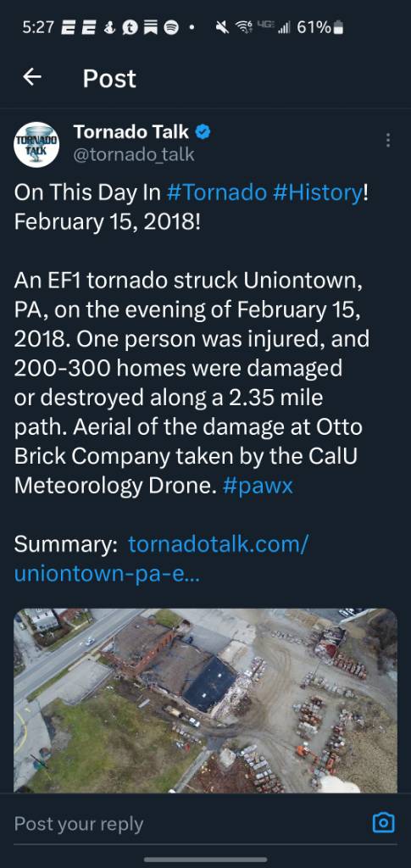Image resolution: width=411 pixels, height=868 pixels.
Task: Tap the camera icon in reply bar
Action: 383,822
